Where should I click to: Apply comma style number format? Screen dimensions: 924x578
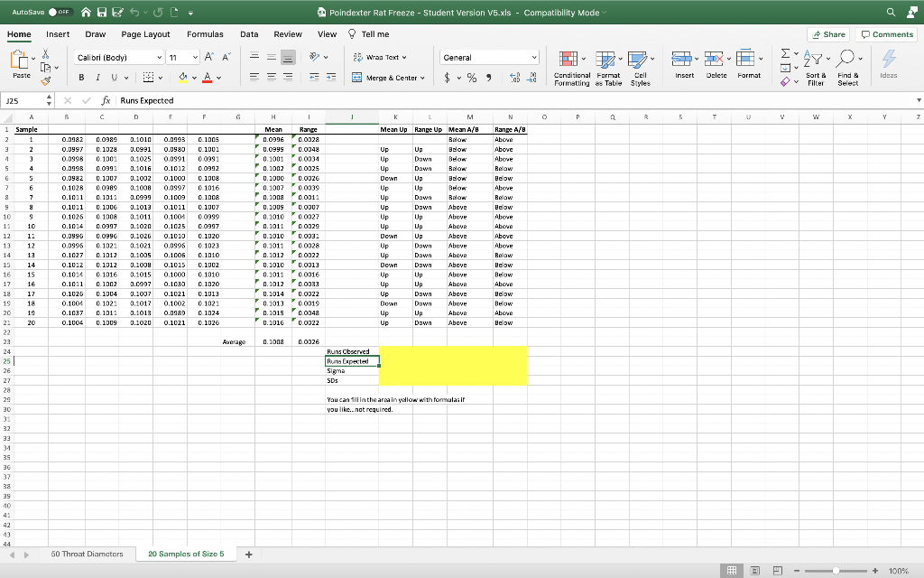point(488,78)
